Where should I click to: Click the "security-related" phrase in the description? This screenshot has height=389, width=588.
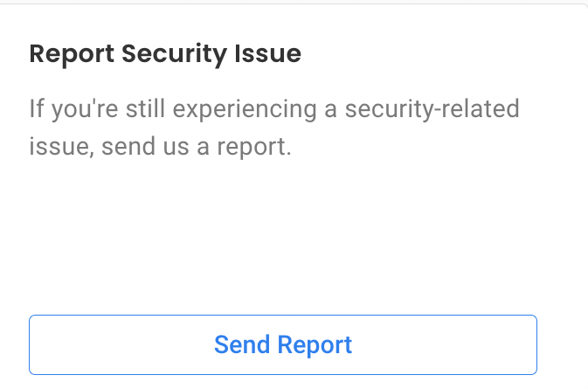click(x=432, y=109)
